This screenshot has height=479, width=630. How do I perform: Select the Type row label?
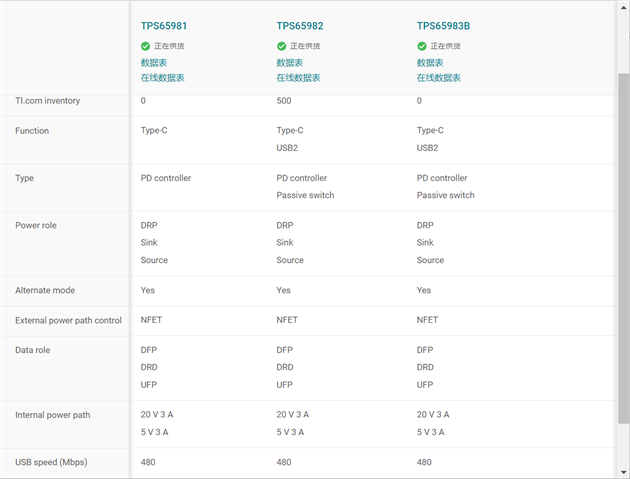click(24, 178)
